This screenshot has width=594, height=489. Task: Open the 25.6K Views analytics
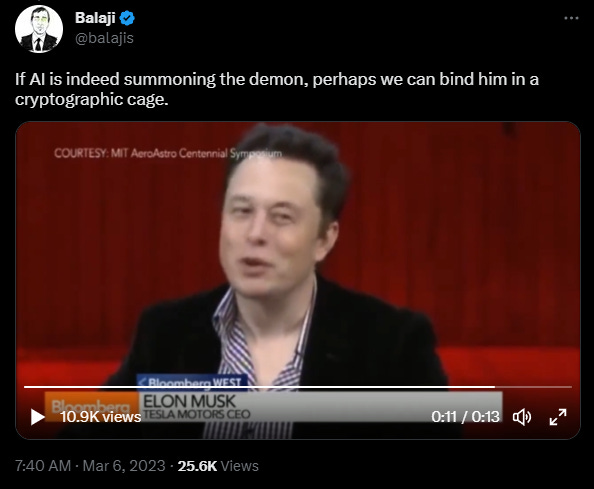pyautogui.click(x=218, y=466)
